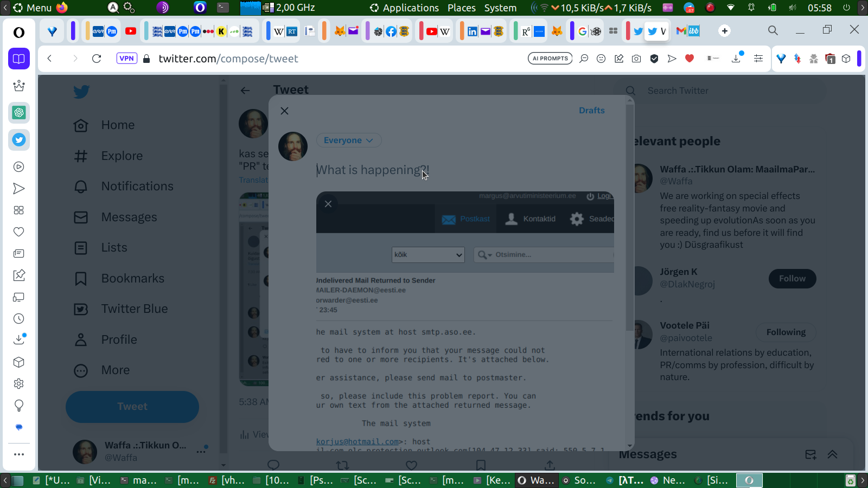Open Twitter Bookmarks
This screenshot has height=488, width=868.
tap(119, 279)
